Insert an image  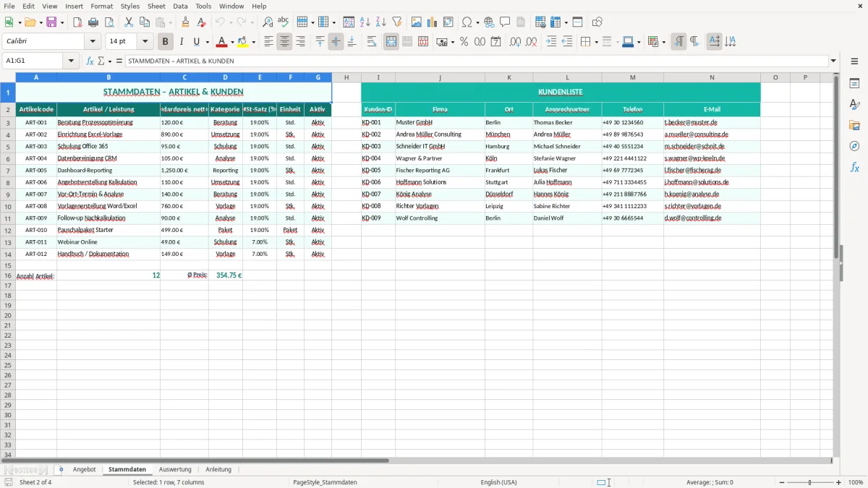pos(417,22)
